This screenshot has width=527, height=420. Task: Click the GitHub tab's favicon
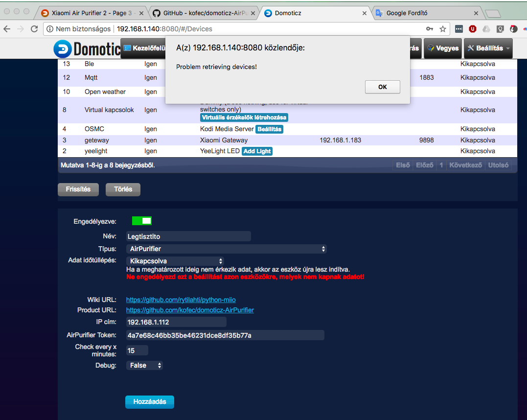coord(156,13)
